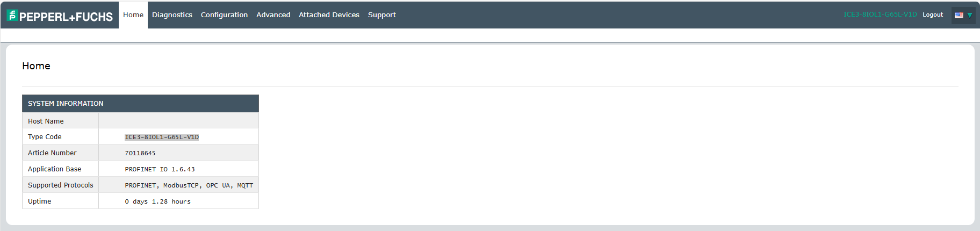980x231 pixels.
Task: Click the PROFINET IO 1.6.43 value
Action: 160,169
